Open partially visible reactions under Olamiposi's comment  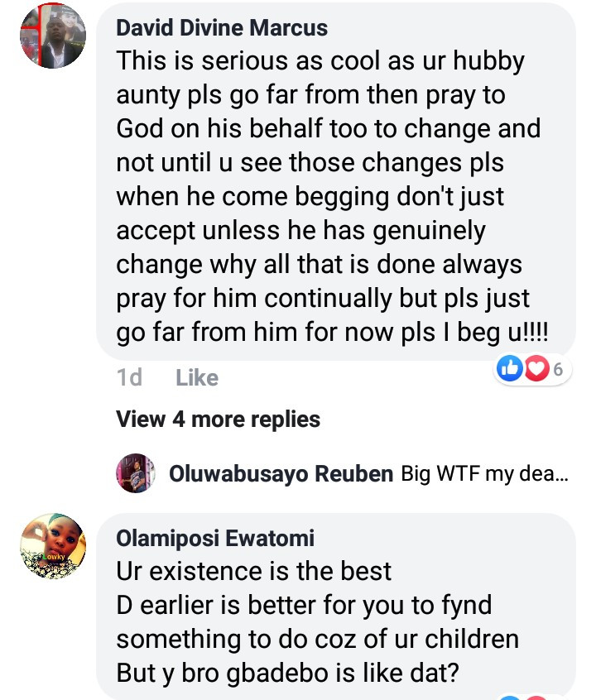523,695
